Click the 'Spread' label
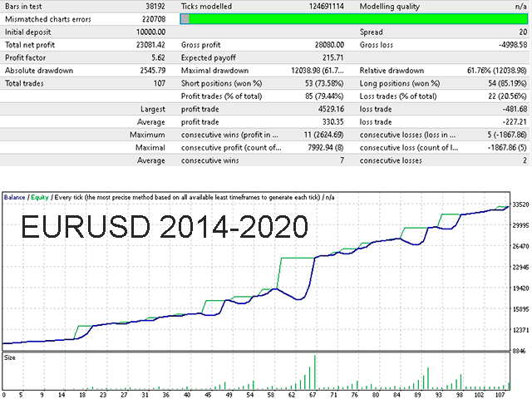This screenshot has height=399, width=532. click(x=372, y=32)
